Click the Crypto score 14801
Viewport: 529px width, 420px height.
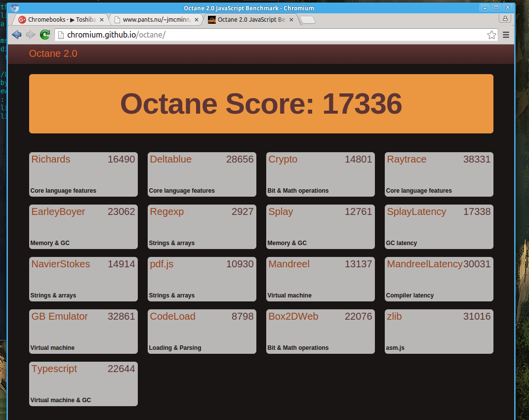point(358,160)
